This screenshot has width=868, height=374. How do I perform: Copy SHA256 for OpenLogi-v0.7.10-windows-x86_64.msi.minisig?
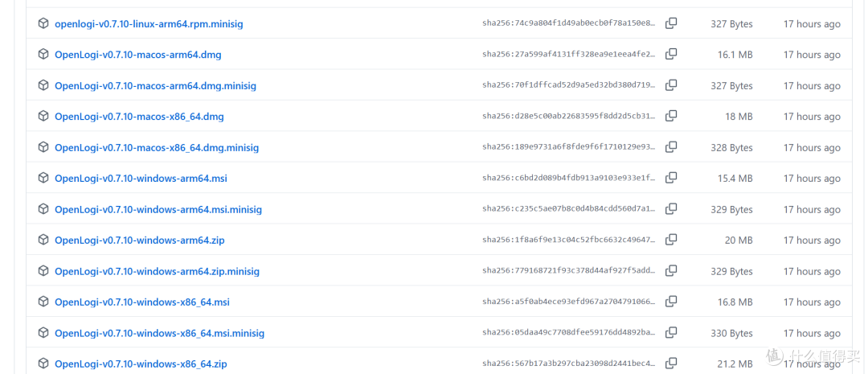(x=671, y=333)
